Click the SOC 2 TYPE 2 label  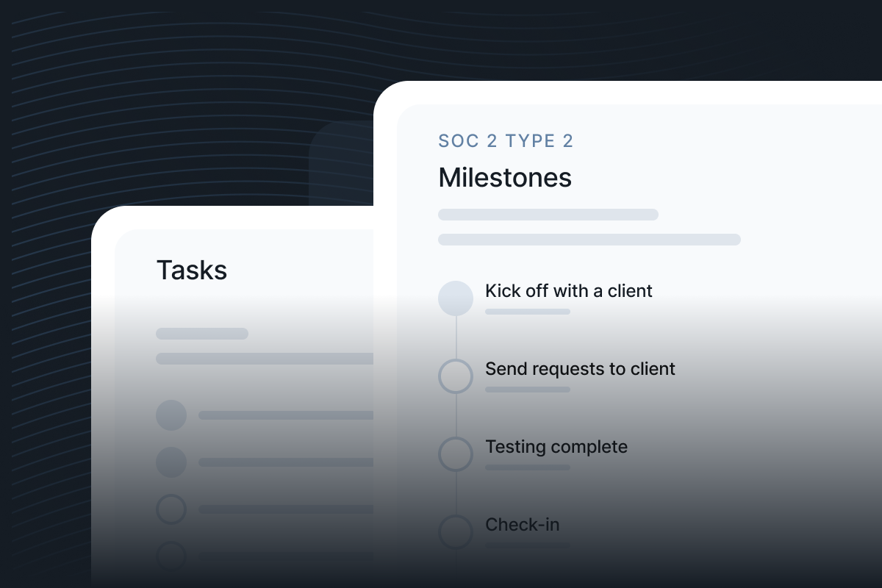point(506,141)
